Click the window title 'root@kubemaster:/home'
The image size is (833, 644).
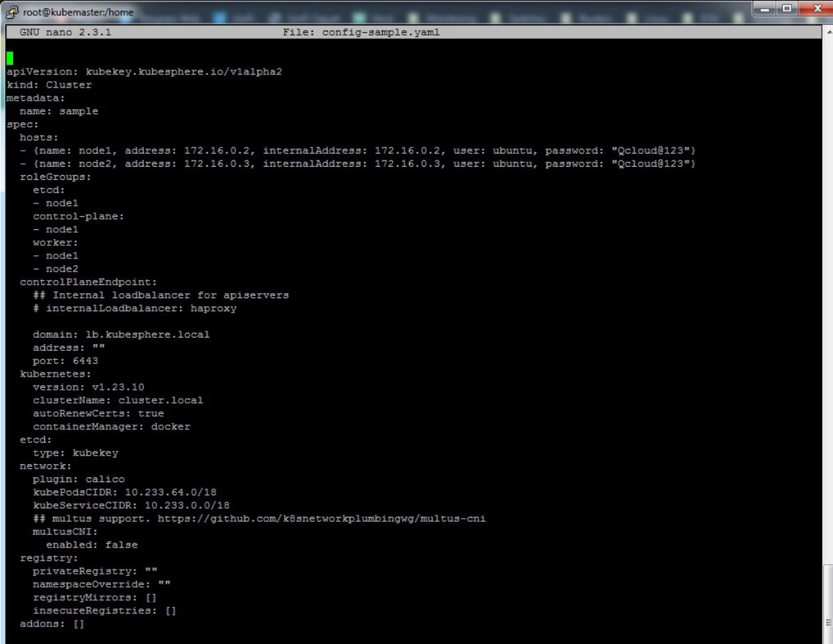(78, 13)
